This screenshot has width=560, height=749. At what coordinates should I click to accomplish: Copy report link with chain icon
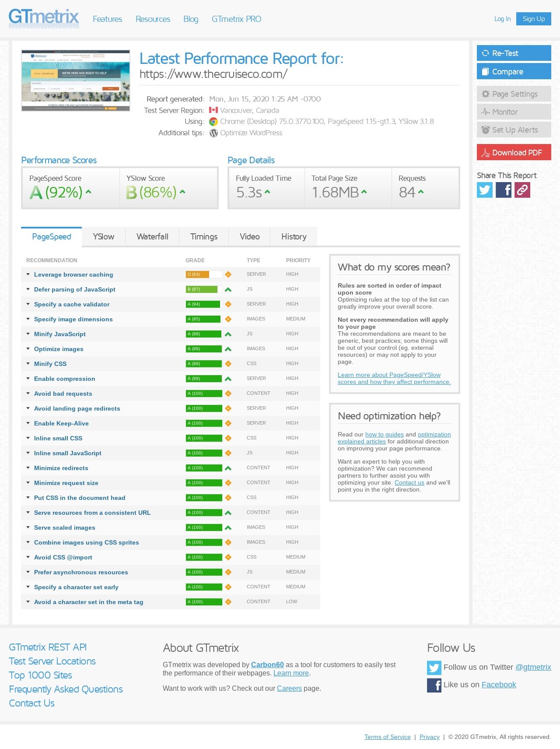522,190
